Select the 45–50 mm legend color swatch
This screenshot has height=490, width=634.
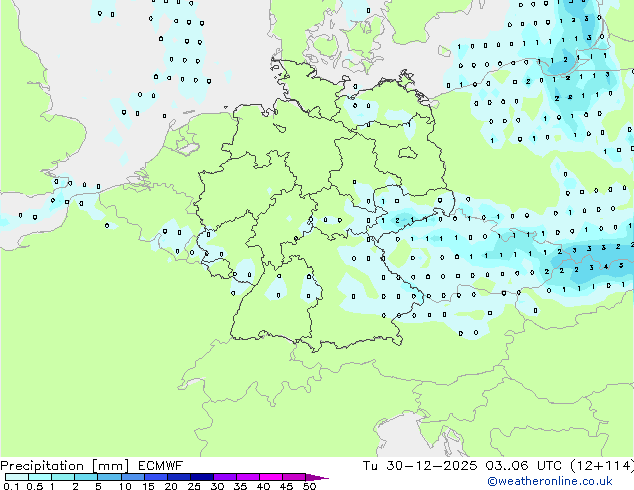294,477
